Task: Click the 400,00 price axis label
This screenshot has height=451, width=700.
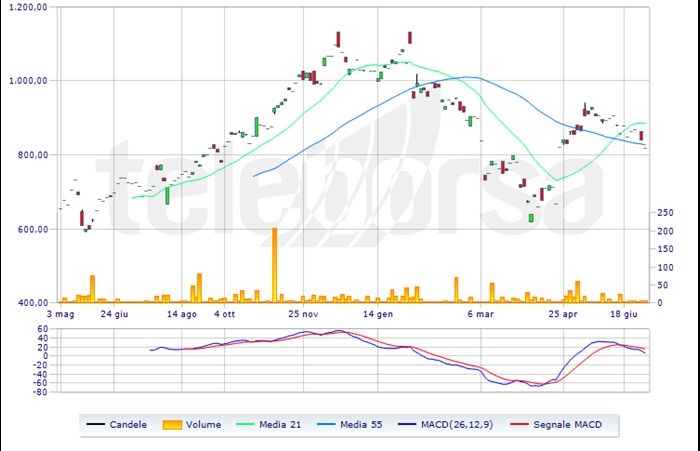Action: click(x=33, y=303)
